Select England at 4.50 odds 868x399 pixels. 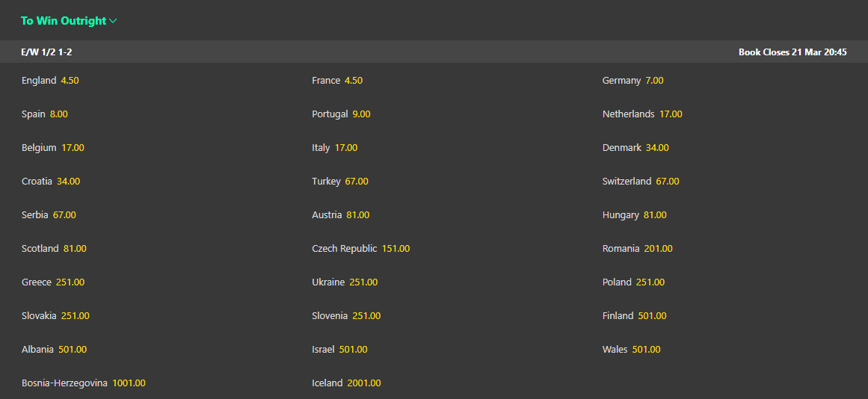(x=50, y=81)
